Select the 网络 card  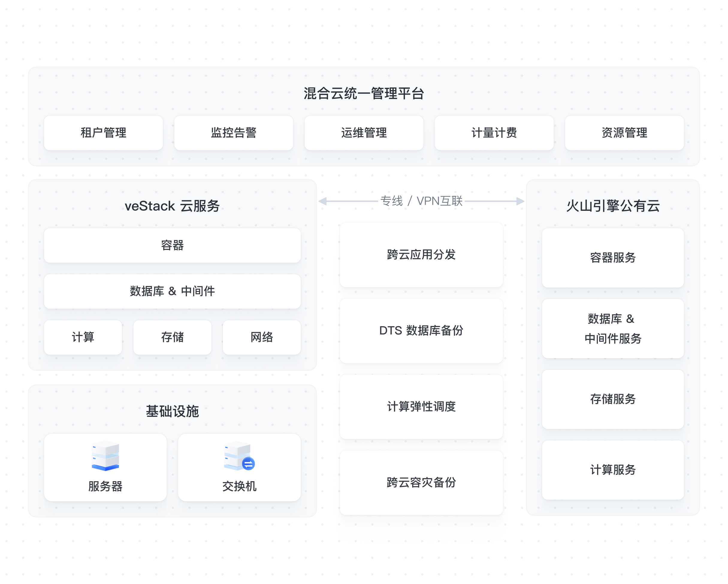[262, 337]
